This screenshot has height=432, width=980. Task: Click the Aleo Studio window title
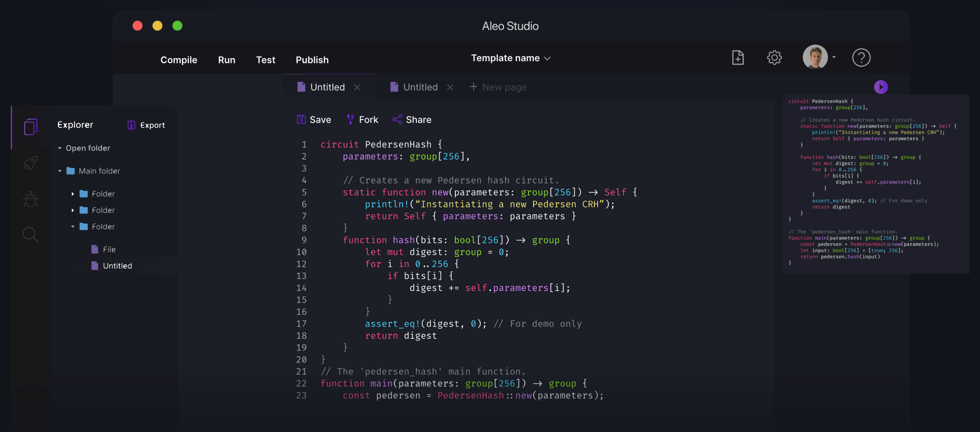click(510, 26)
